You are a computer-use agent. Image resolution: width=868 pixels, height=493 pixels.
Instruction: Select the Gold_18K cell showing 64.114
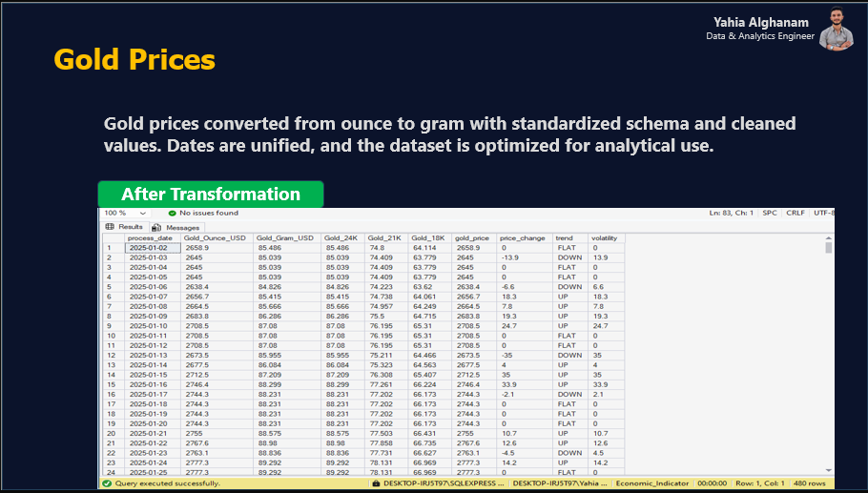430,248
